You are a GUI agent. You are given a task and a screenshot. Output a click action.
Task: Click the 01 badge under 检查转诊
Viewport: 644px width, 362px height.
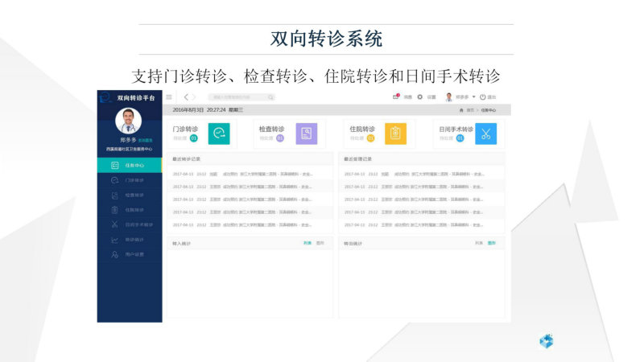coord(280,138)
